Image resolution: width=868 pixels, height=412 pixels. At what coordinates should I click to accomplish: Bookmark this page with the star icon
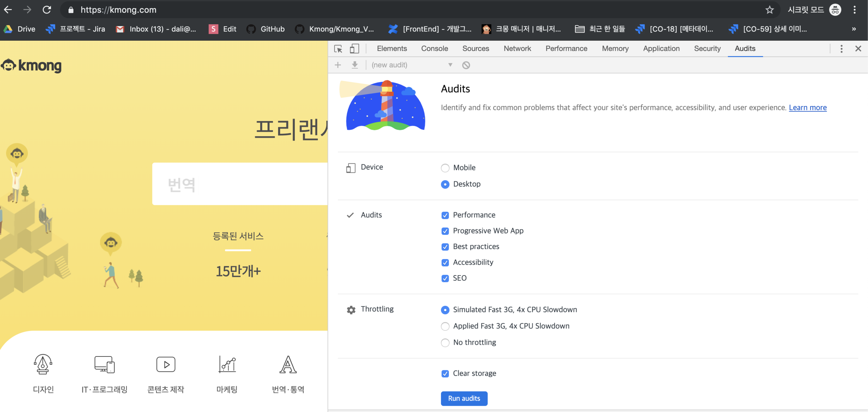pos(769,10)
